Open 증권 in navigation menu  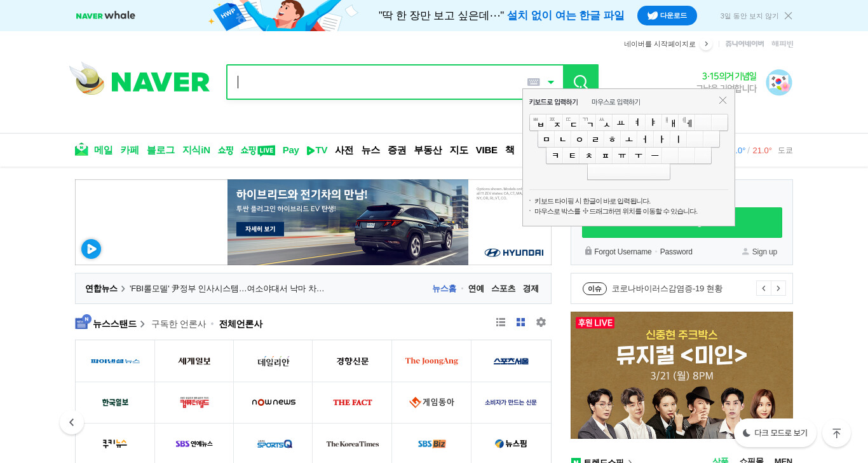pyautogui.click(x=397, y=150)
